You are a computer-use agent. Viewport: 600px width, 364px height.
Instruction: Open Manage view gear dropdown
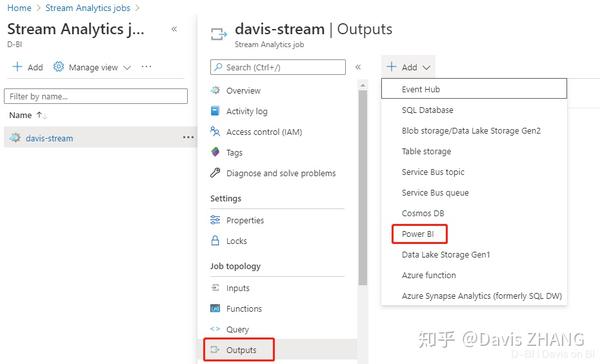click(92, 67)
